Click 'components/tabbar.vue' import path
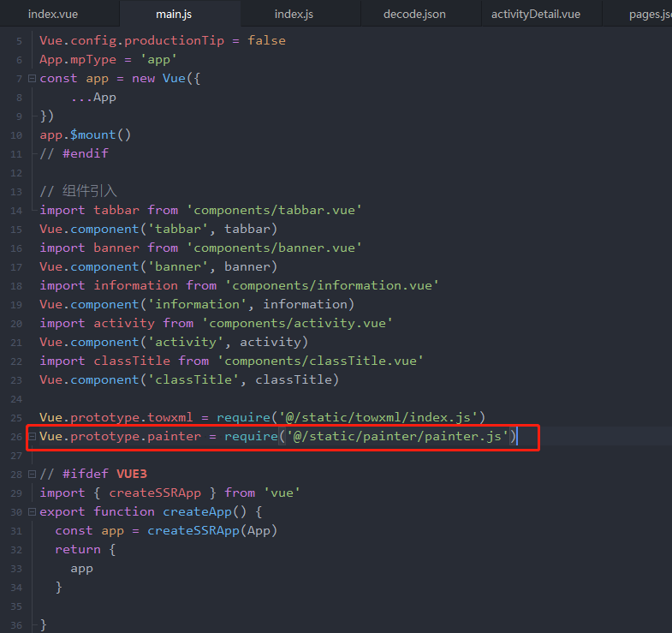This screenshot has height=633, width=672. (274, 210)
